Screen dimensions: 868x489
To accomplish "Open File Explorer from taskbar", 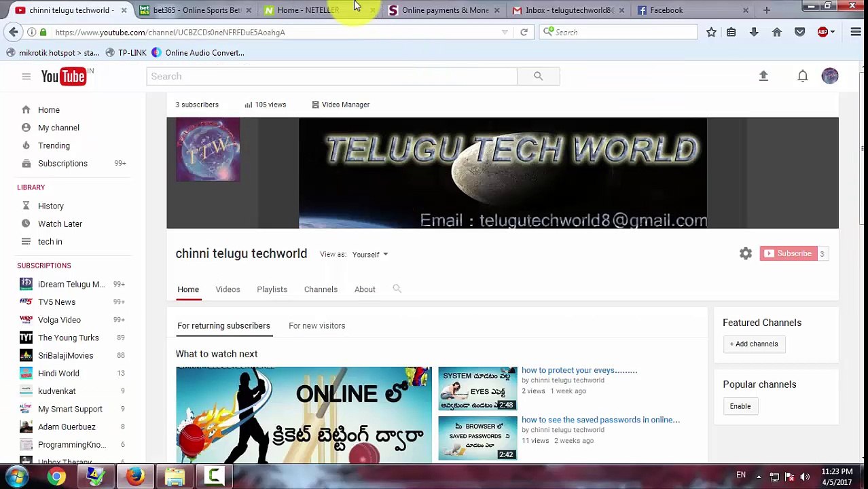I will click(x=175, y=477).
